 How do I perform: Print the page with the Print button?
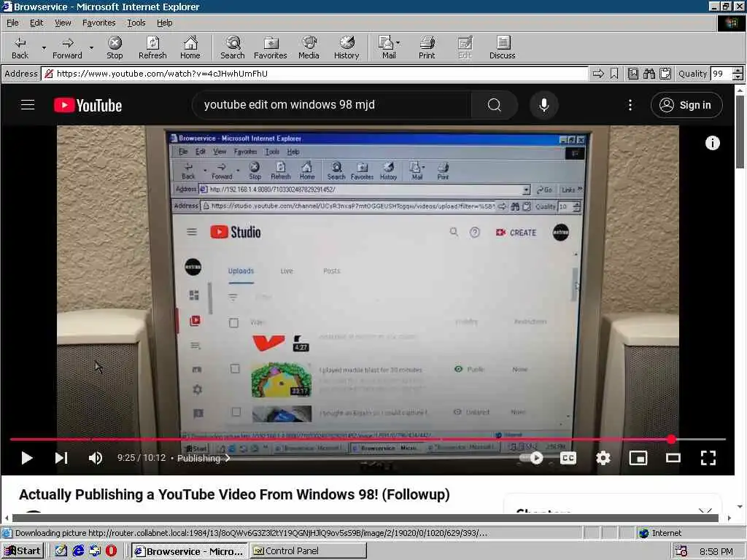click(427, 47)
